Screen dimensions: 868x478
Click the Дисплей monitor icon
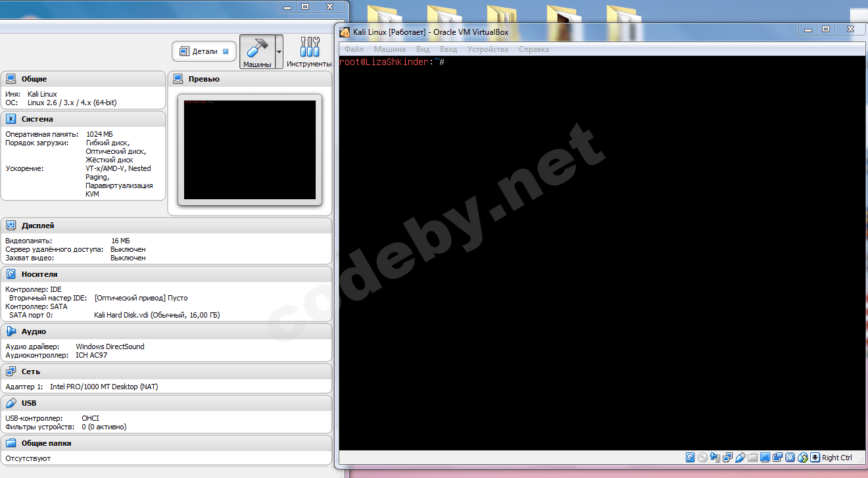coord(11,226)
